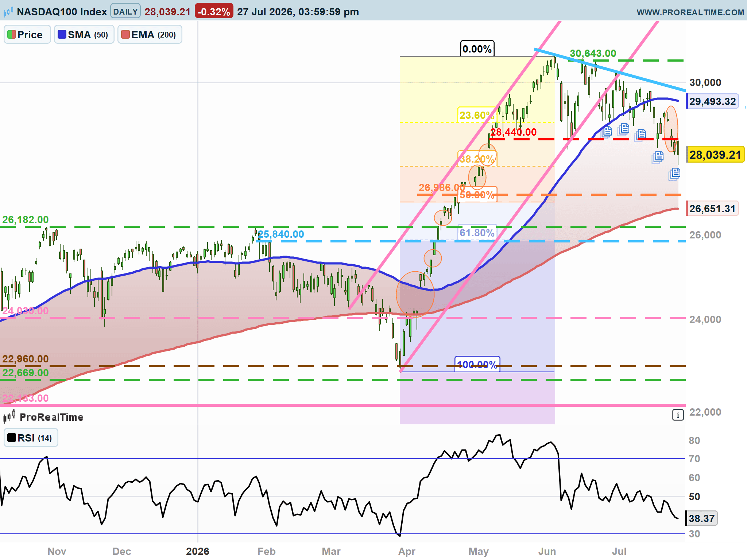Open the lowest document note icon in July
Viewport: 747px width, 560px height.
click(x=675, y=174)
